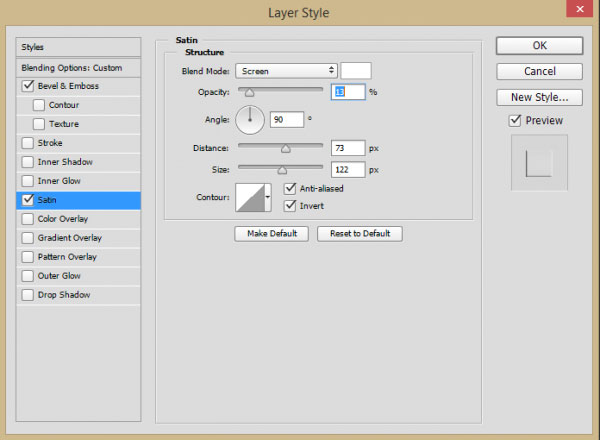Enable the Inner Glow checkbox
600x440 pixels.
28,181
